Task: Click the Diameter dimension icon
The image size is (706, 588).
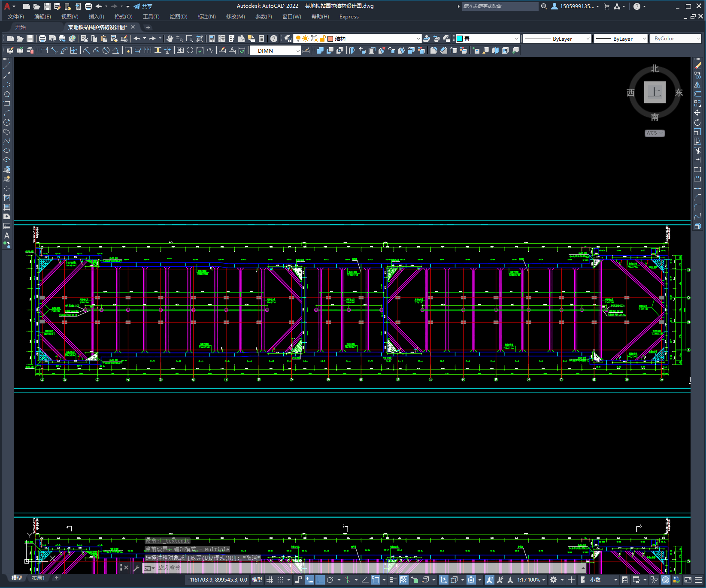Action: click(106, 50)
